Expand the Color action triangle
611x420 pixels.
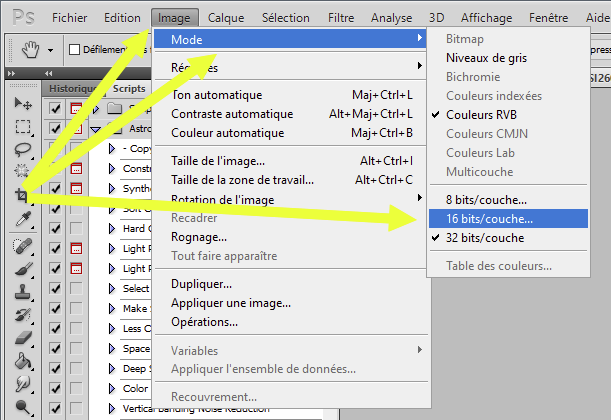click(112, 388)
